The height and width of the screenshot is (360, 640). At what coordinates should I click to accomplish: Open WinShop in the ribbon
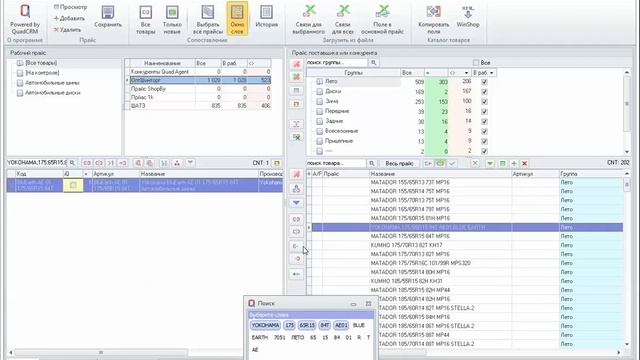468,17
